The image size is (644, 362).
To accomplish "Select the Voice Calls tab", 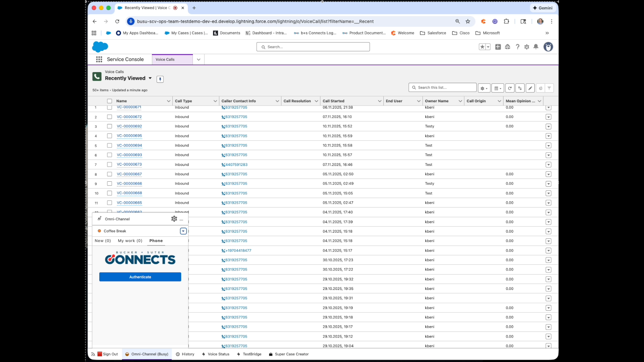I will click(165, 59).
